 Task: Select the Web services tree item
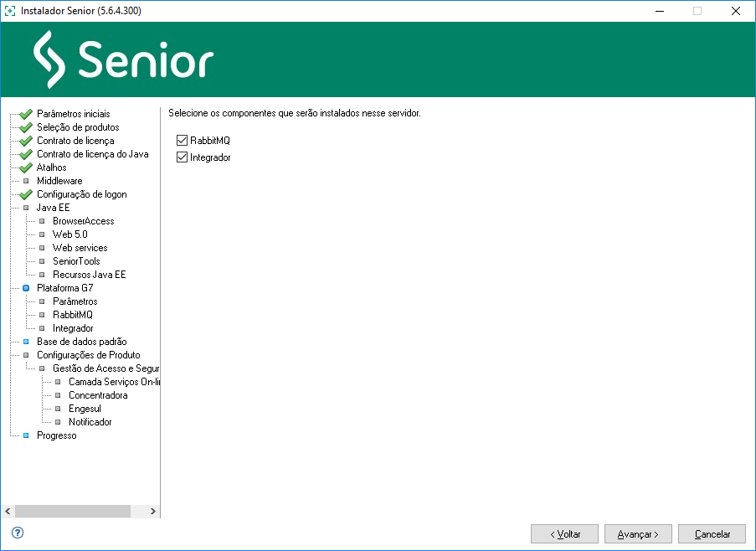80,248
